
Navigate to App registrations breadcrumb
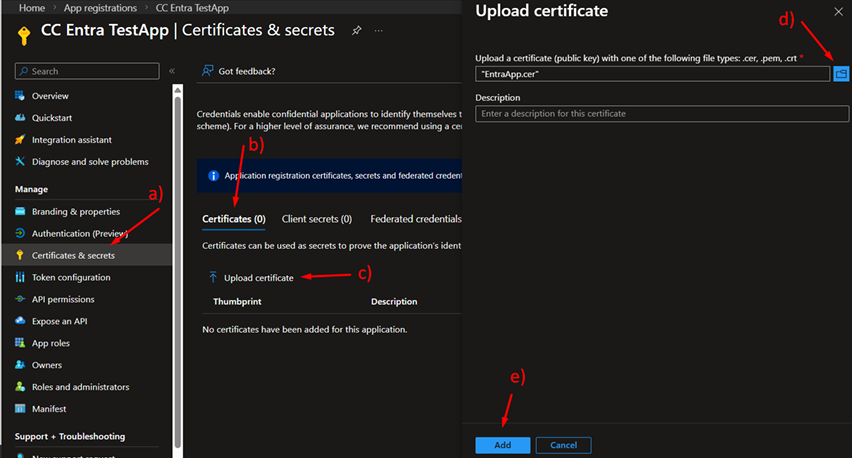100,8
